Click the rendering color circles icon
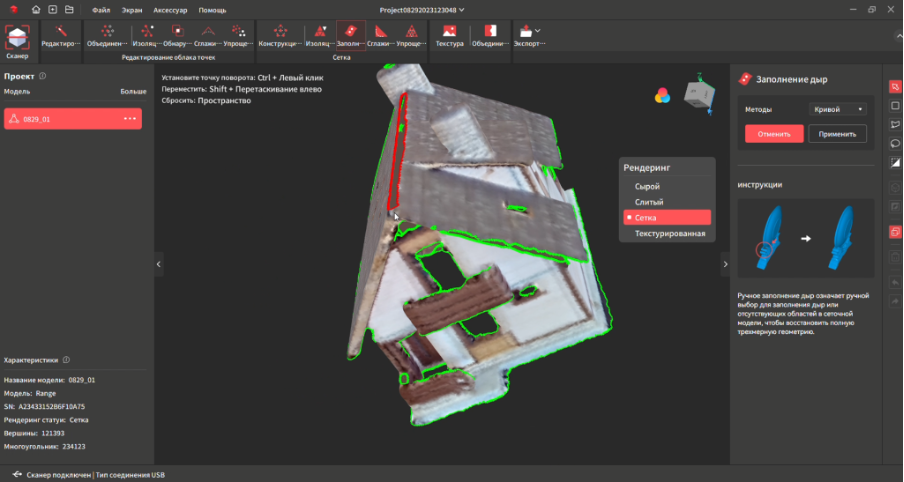 coord(662,95)
